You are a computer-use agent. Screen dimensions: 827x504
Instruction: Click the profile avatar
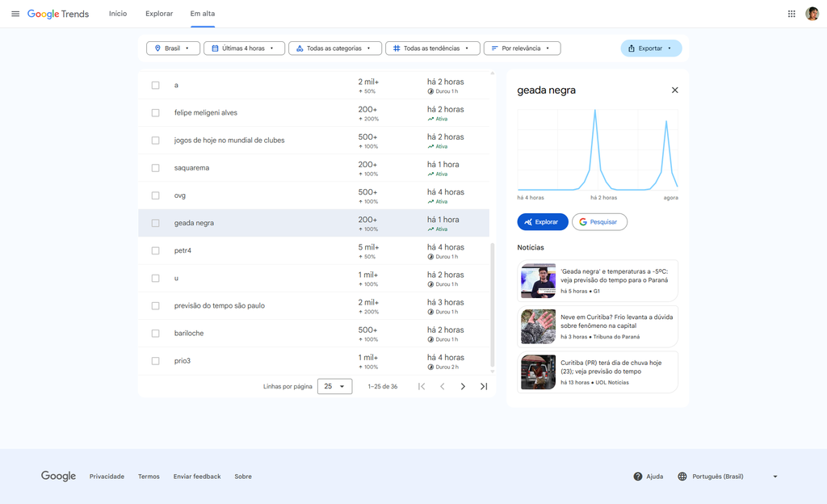[812, 14]
